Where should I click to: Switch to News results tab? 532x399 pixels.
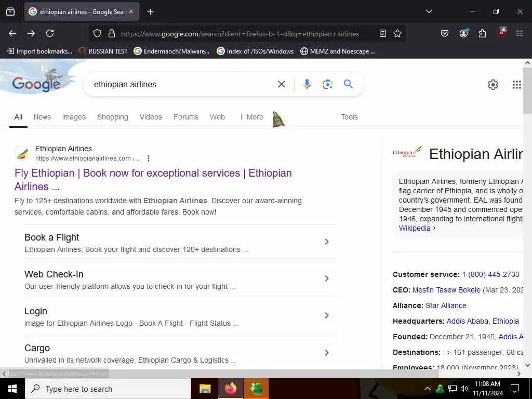coord(42,117)
